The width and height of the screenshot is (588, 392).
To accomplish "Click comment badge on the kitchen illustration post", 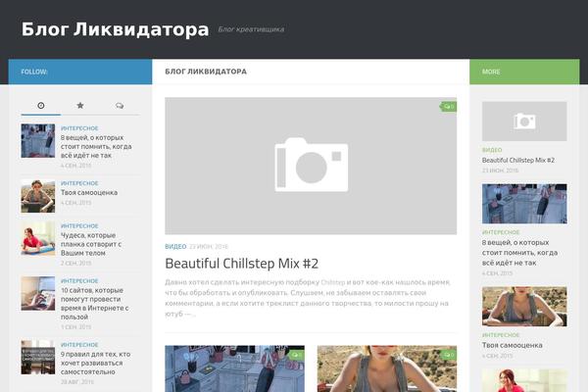I will (x=296, y=355).
